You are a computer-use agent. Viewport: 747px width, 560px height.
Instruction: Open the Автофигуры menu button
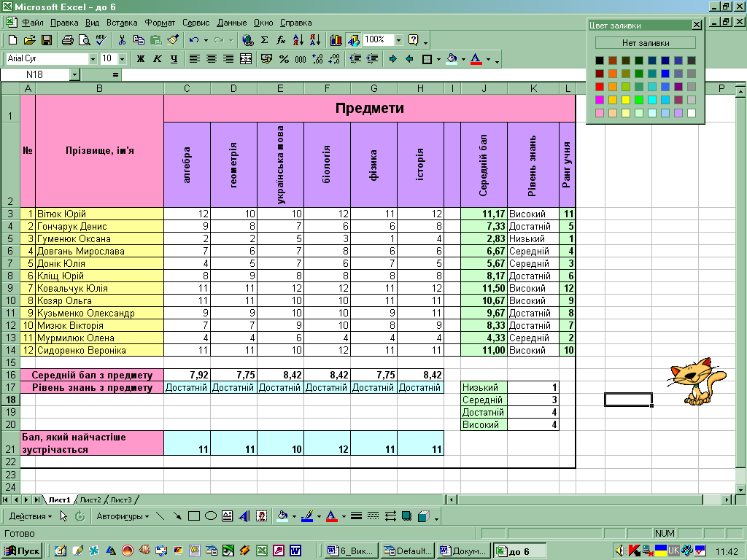(120, 516)
